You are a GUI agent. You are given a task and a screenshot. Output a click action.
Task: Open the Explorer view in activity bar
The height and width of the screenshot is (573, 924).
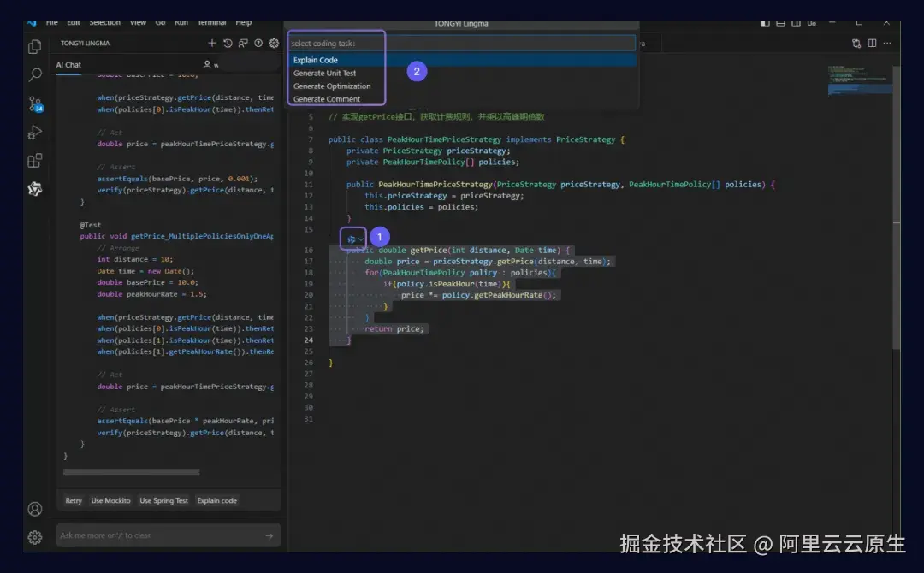tap(35, 46)
